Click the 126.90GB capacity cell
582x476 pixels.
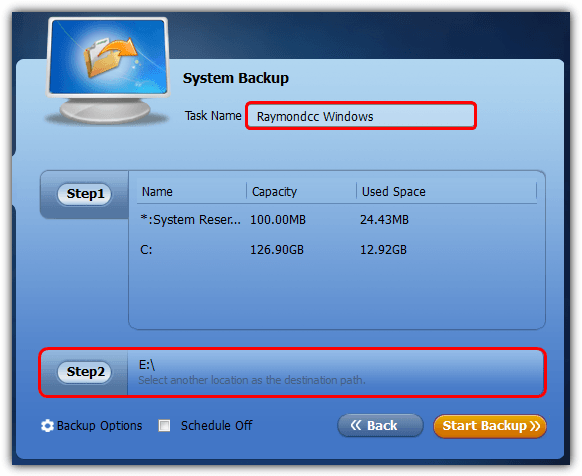coord(277,250)
